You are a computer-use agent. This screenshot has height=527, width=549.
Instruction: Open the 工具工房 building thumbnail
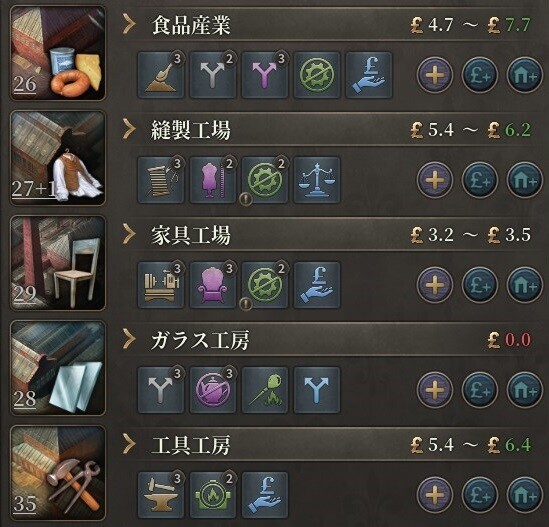[58, 473]
